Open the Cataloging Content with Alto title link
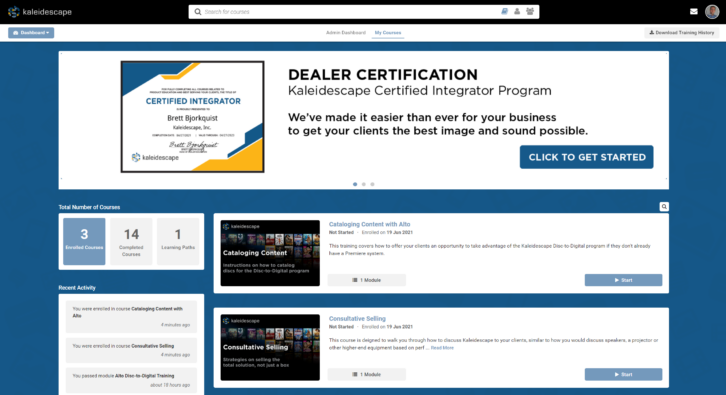726x395 pixels. [x=369, y=224]
